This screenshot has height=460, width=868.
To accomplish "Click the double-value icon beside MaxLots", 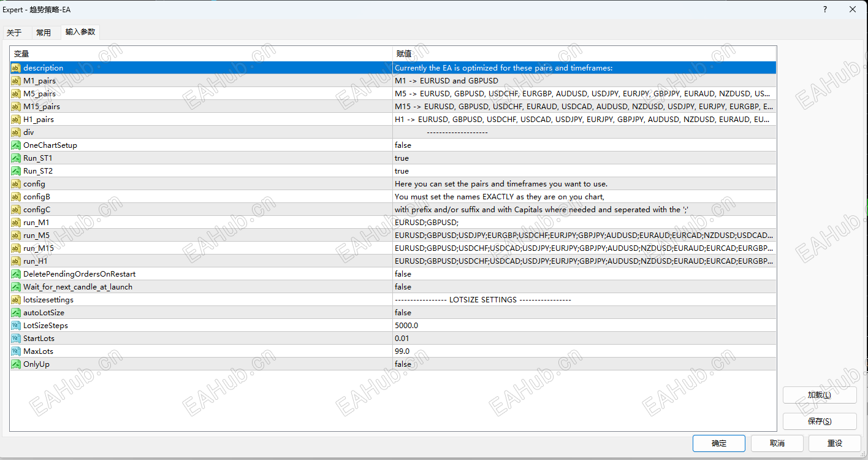I will pos(16,351).
